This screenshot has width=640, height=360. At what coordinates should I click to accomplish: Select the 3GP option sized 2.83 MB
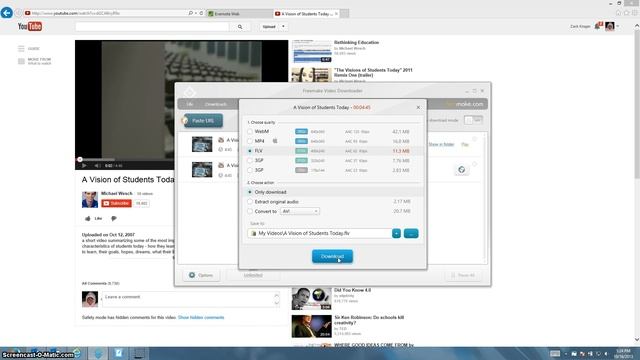pyautogui.click(x=250, y=170)
